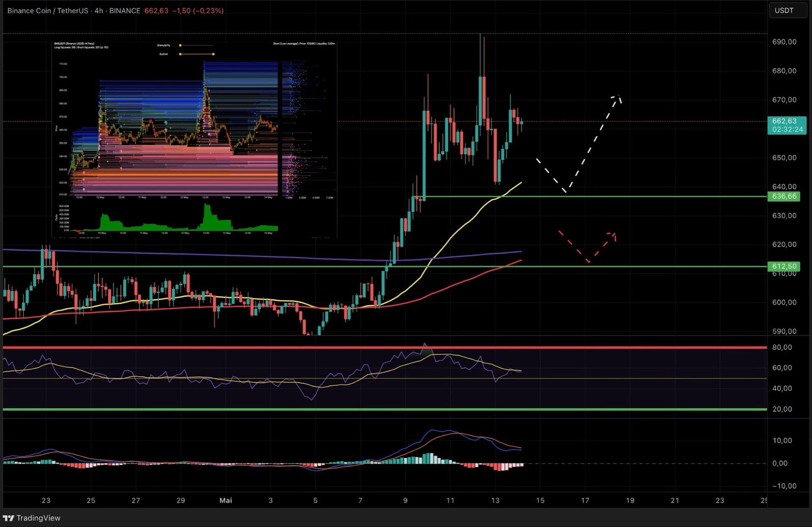Click the -1,50 (-0,23%) change value

[198, 10]
